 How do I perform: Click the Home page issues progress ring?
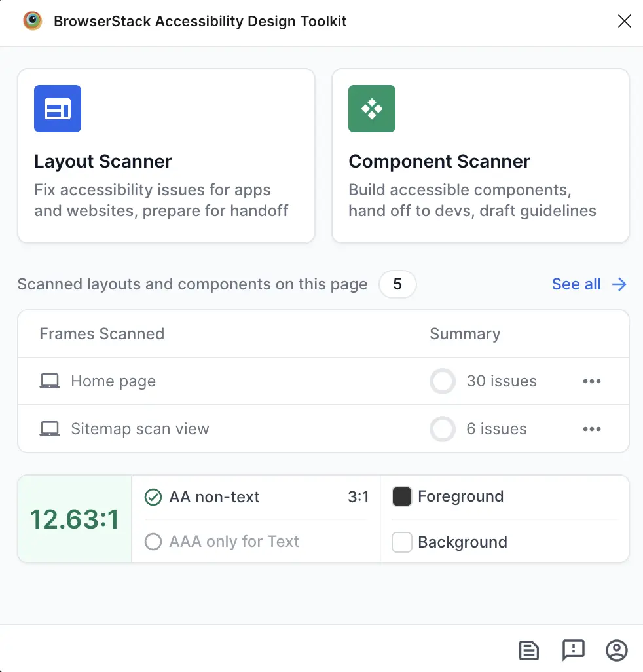443,381
